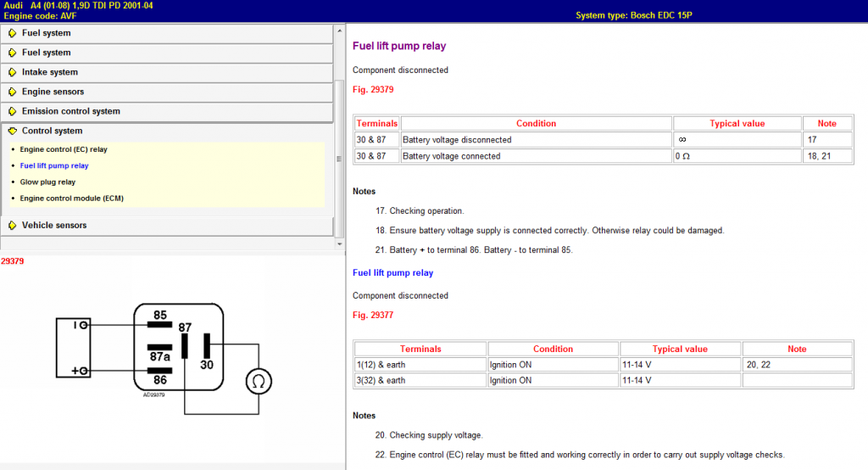Image resolution: width=868 pixels, height=470 pixels.
Task: Collapse the Control system section
Action: point(167,131)
